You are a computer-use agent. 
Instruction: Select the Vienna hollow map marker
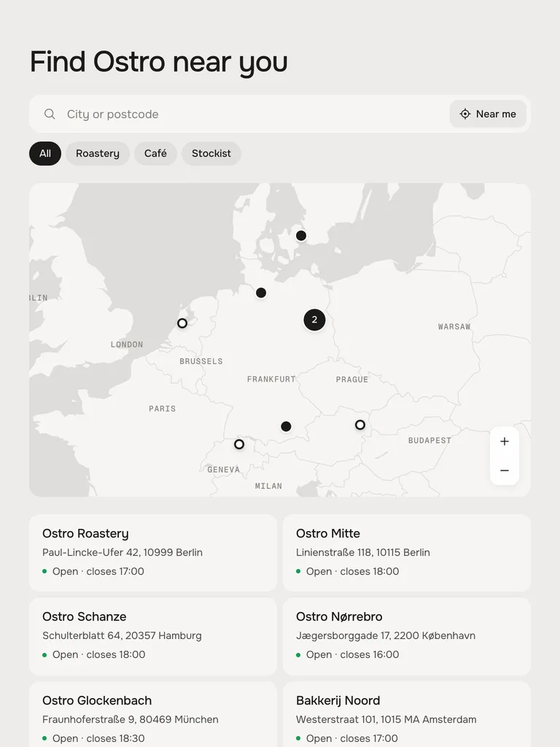pyautogui.click(x=360, y=425)
